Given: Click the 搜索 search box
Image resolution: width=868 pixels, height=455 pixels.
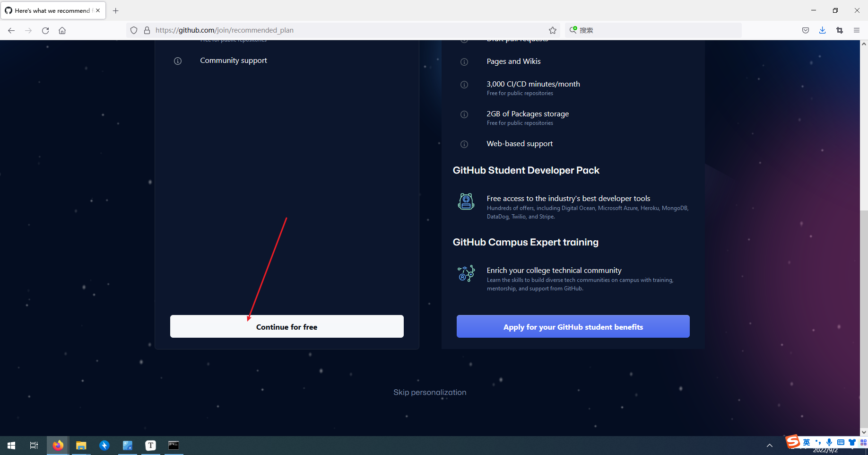Looking at the screenshot, I should click(x=653, y=30).
